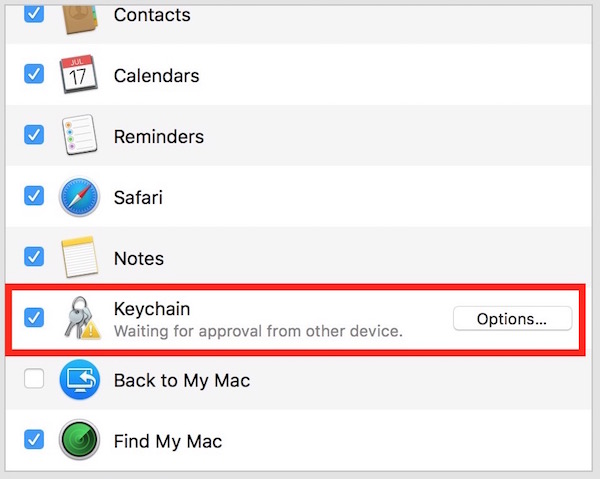This screenshot has width=600, height=479.
Task: Click the Keychain keys icon
Action: point(80,319)
